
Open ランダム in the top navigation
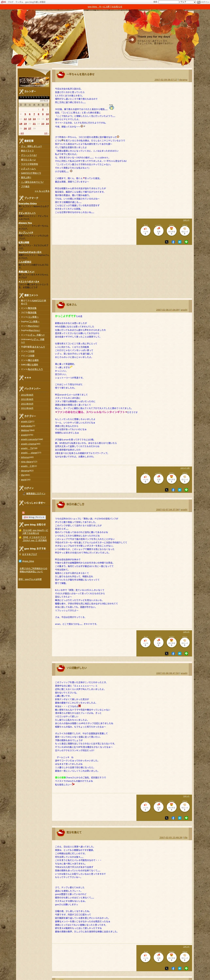(19, 2)
